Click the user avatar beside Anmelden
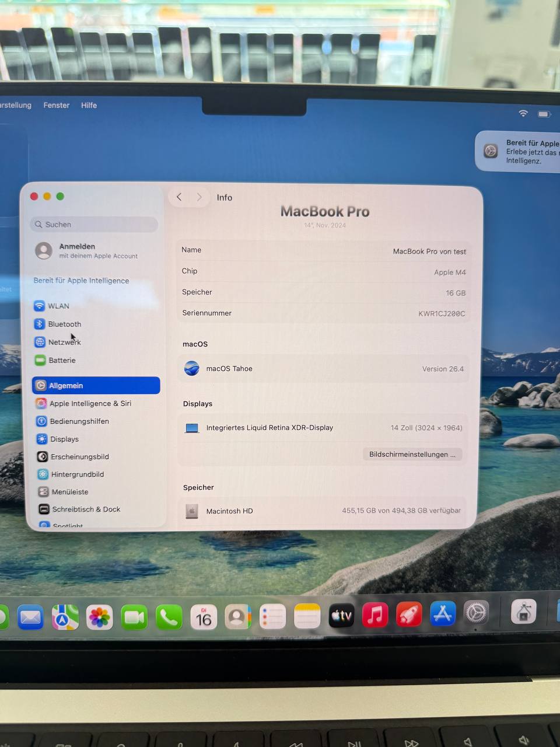Screen dimensions: 560x747 [44, 251]
